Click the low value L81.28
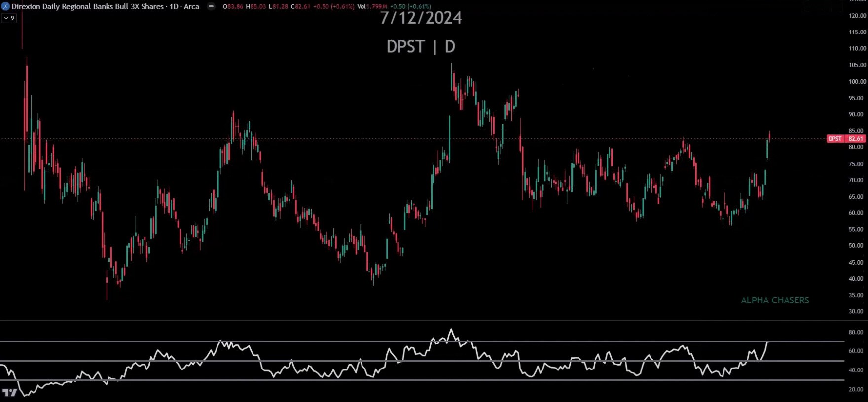This screenshot has height=402, width=868. pos(278,6)
